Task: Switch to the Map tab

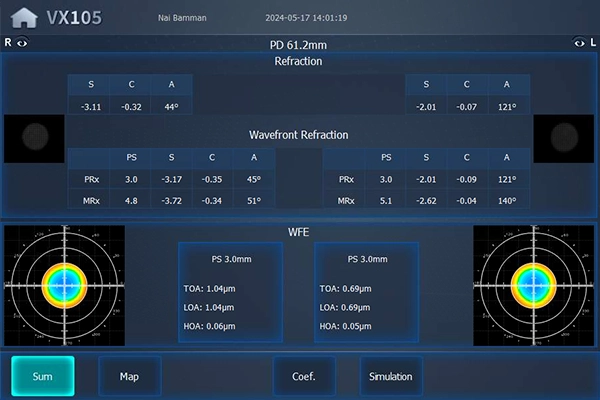Action: point(129,377)
